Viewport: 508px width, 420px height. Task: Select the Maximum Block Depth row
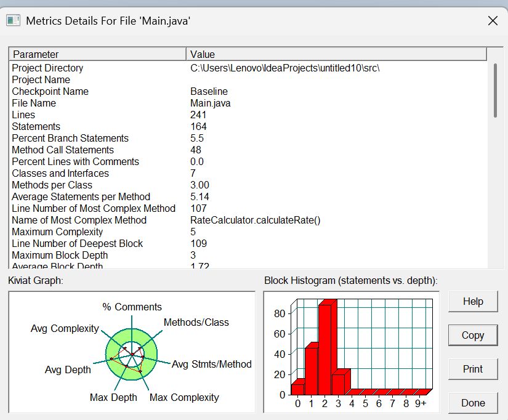click(x=248, y=255)
